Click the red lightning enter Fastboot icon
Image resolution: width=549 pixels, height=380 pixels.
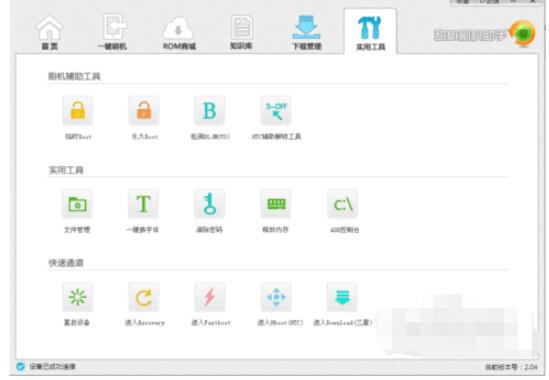[210, 297]
